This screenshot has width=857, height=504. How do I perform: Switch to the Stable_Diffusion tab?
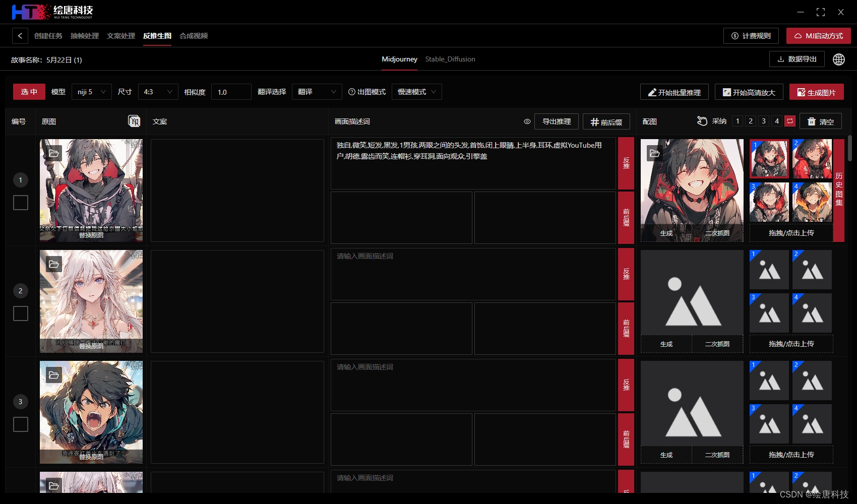450,59
